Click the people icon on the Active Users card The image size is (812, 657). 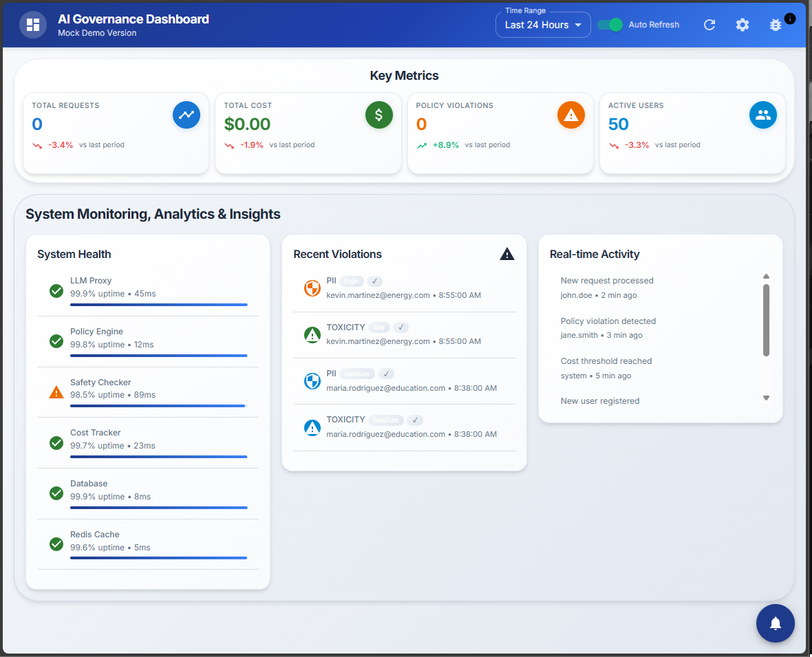point(763,115)
